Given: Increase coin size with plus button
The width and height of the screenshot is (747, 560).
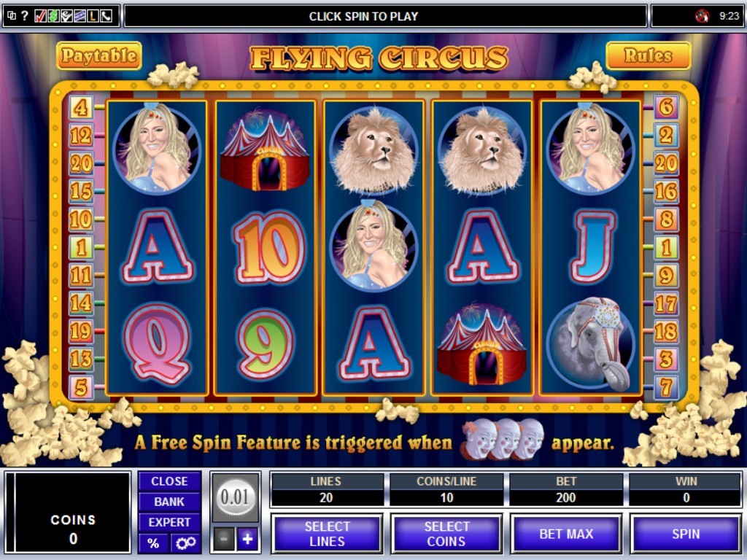Looking at the screenshot, I should coord(247,539).
